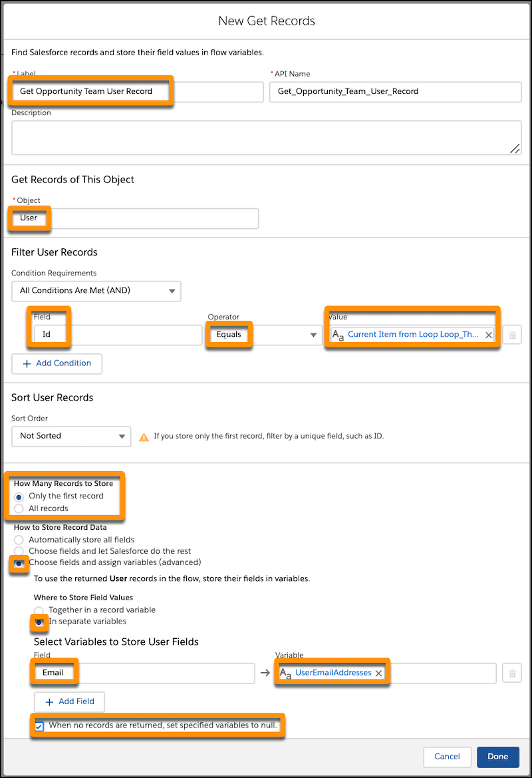Choose Automatically store all fields
The height and width of the screenshot is (778, 532).
coord(19,540)
